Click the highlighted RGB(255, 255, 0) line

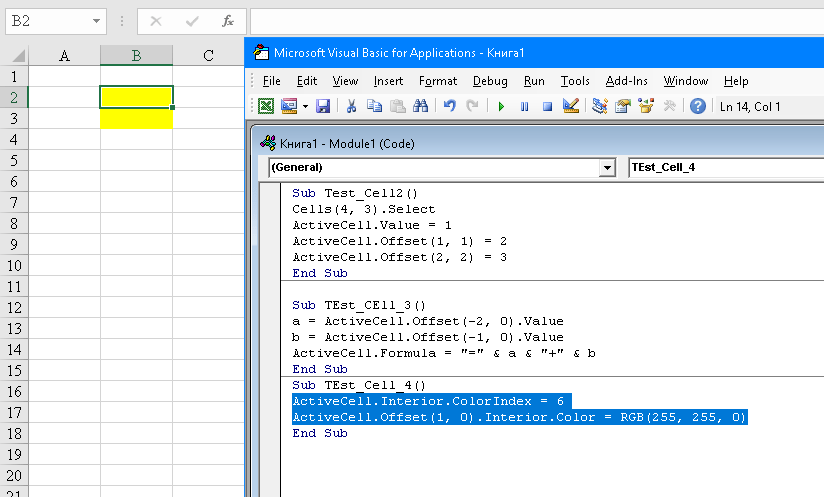520,417
